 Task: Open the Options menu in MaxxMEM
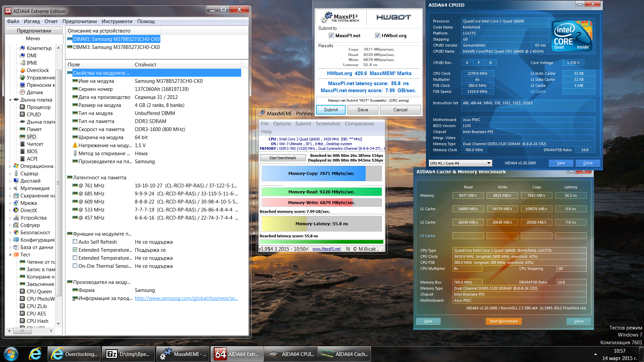point(282,124)
